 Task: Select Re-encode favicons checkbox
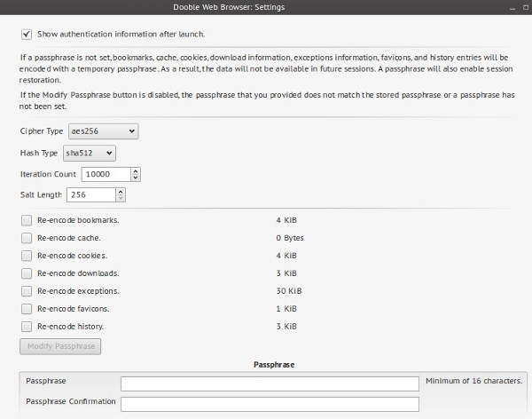click(x=26, y=309)
